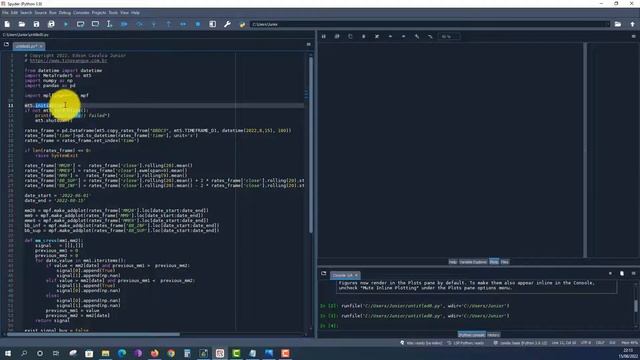Switch to the History tab

(x=493, y=335)
